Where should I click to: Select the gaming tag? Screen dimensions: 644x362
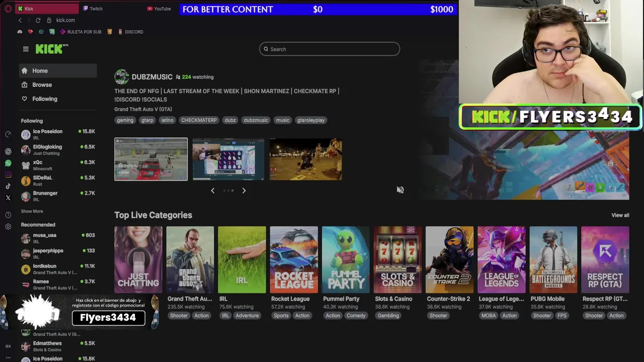click(x=125, y=120)
